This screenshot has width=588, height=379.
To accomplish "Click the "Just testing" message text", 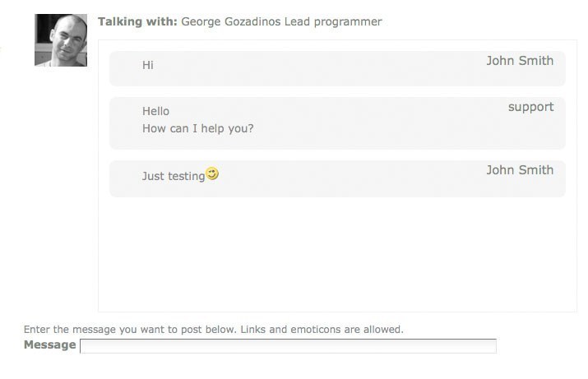I will [x=173, y=176].
